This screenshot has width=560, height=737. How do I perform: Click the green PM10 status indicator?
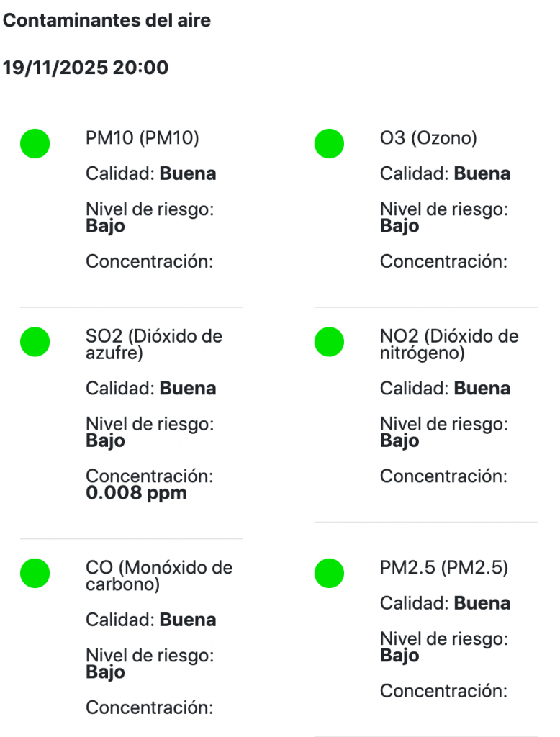point(35,143)
